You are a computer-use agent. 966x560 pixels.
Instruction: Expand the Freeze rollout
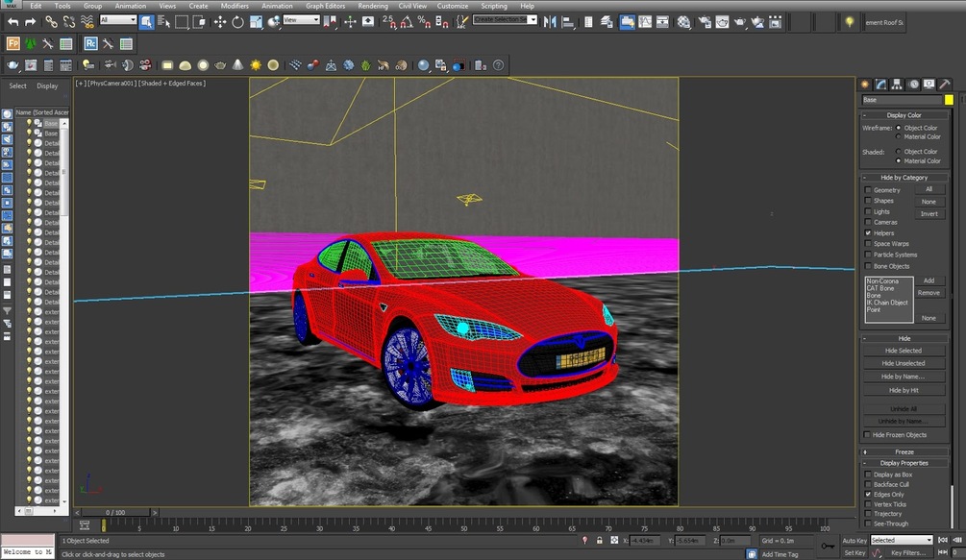[x=904, y=451]
